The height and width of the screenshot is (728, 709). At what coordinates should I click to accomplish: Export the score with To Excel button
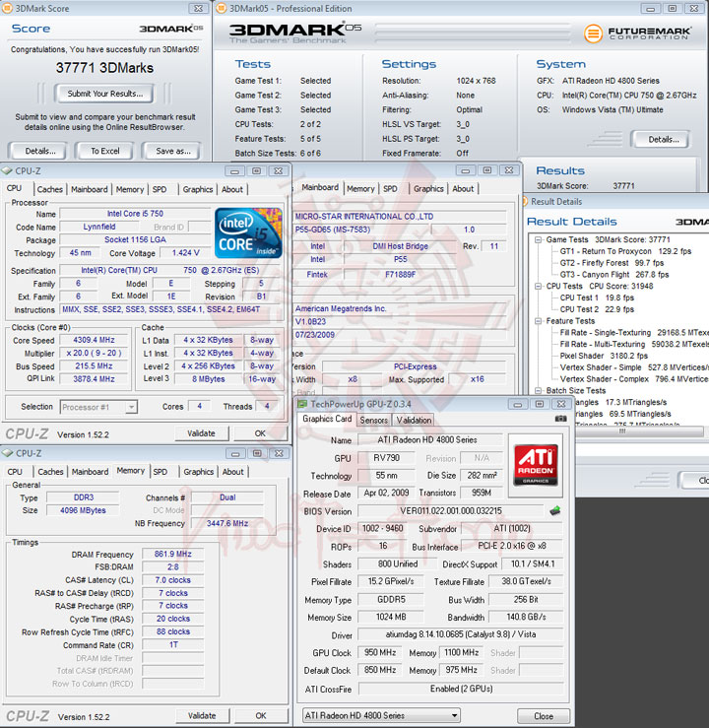click(x=105, y=151)
